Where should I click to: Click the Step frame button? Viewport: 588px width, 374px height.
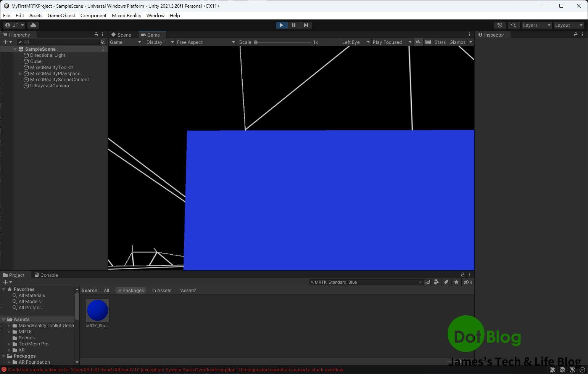(x=306, y=25)
